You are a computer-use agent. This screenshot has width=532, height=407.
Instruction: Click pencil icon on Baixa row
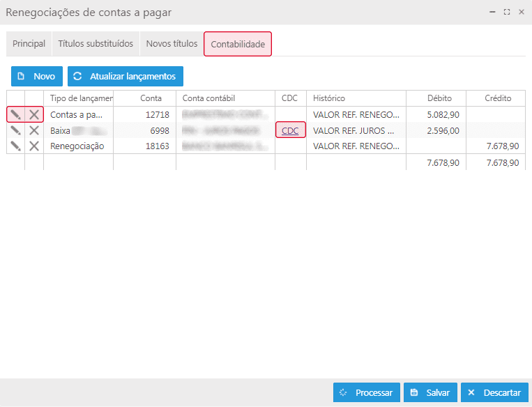[15, 130]
